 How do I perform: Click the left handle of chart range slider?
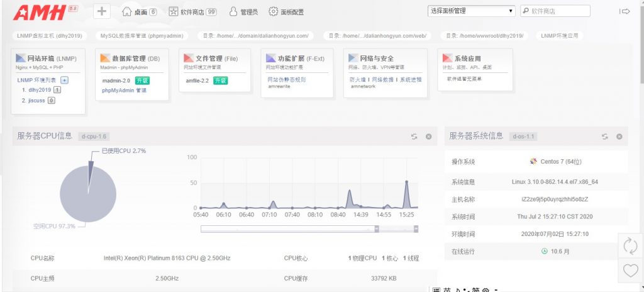click(x=377, y=229)
